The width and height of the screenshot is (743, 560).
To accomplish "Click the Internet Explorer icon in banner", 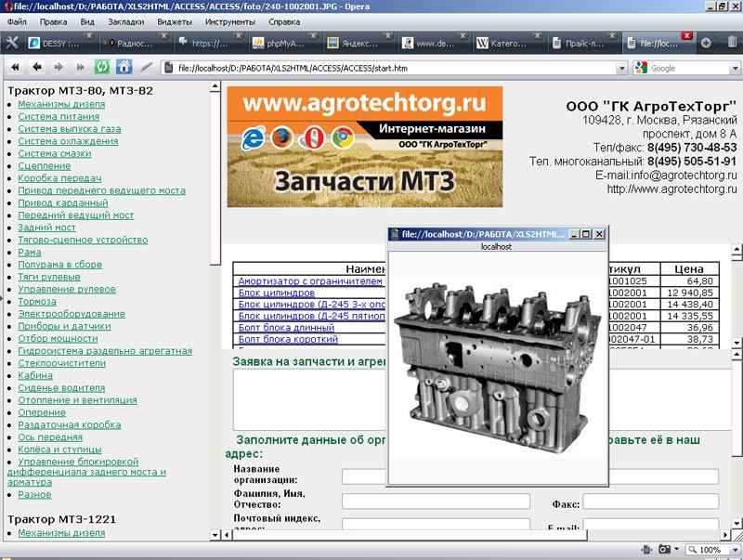I will (253, 138).
